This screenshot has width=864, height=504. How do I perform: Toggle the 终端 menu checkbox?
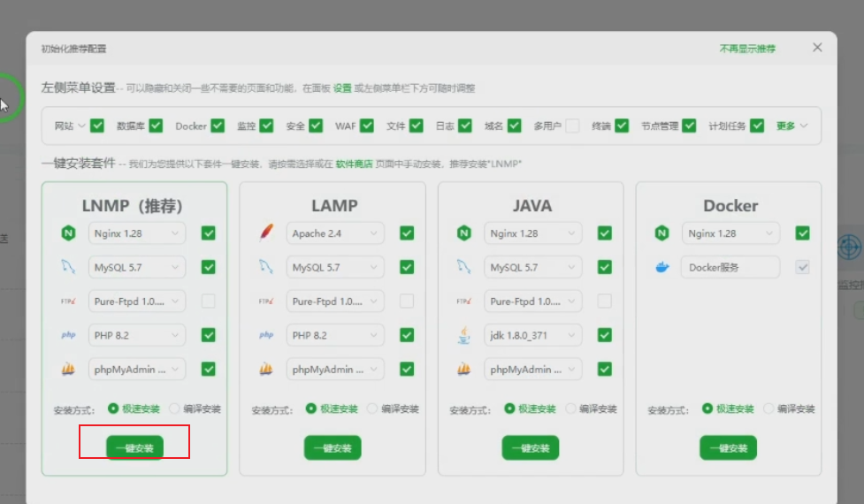click(622, 126)
